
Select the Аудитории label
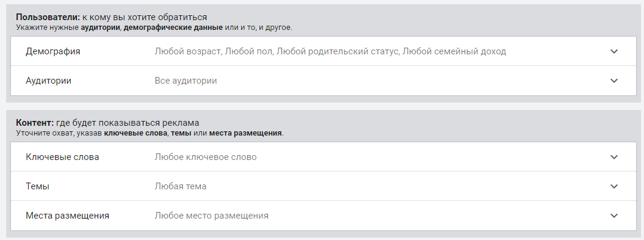click(x=48, y=81)
